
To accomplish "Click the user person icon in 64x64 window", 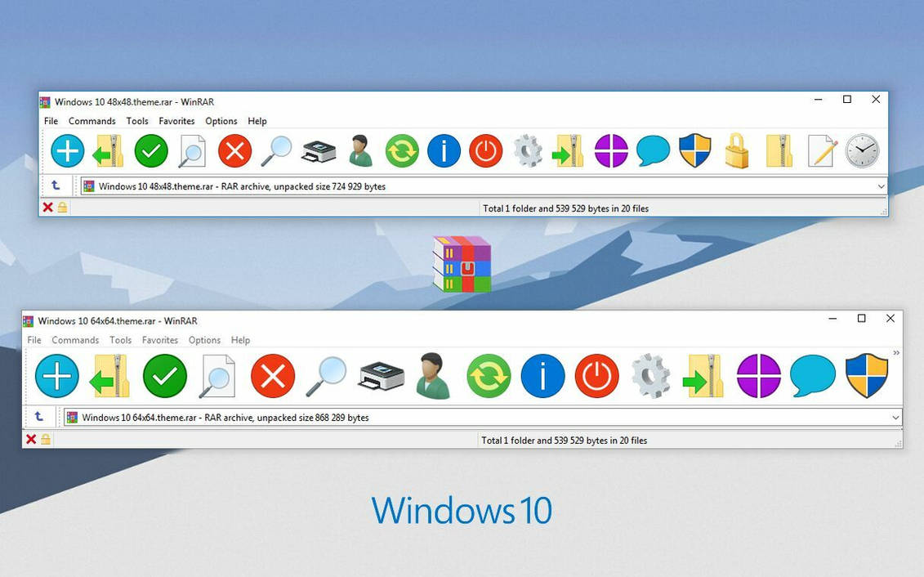I will coord(434,376).
